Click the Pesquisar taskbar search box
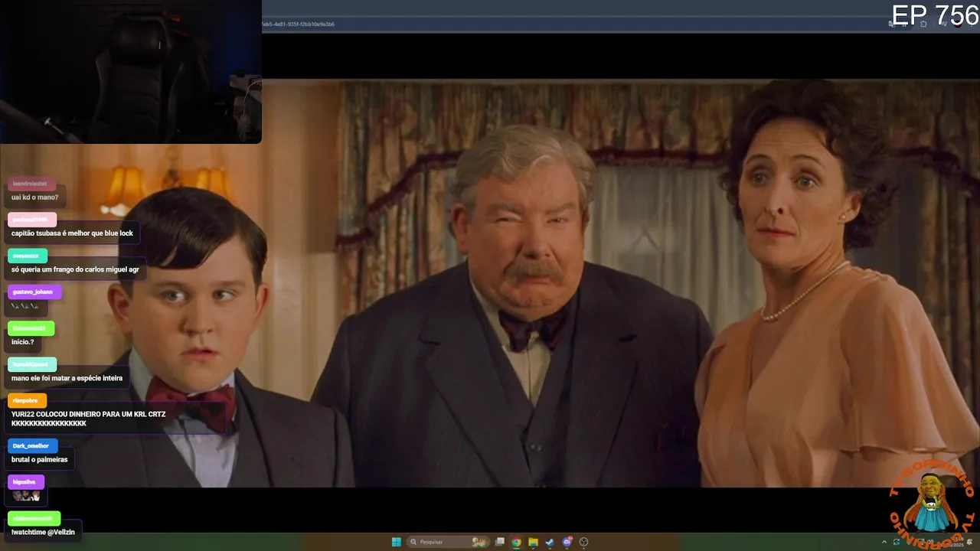The image size is (980, 551). (448, 542)
